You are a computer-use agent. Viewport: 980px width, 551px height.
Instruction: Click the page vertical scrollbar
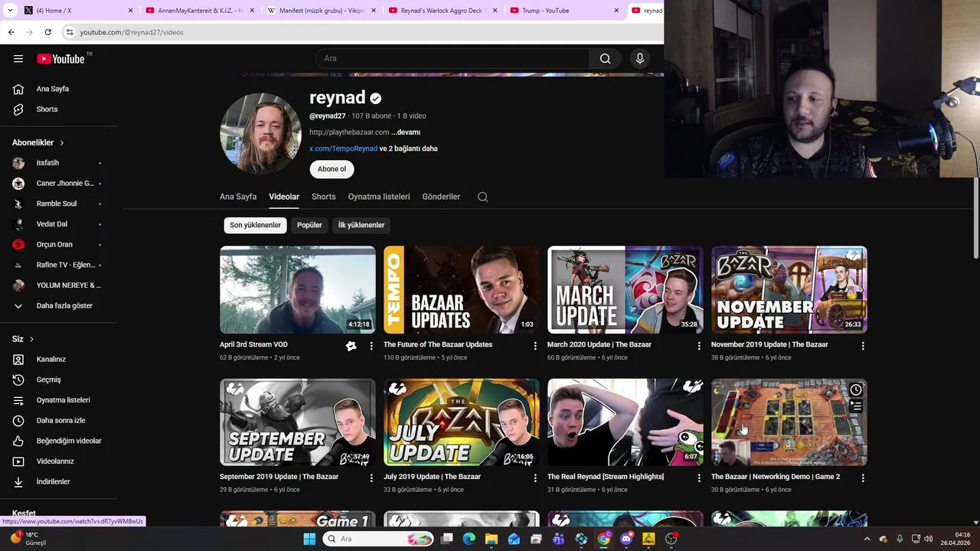point(975,219)
